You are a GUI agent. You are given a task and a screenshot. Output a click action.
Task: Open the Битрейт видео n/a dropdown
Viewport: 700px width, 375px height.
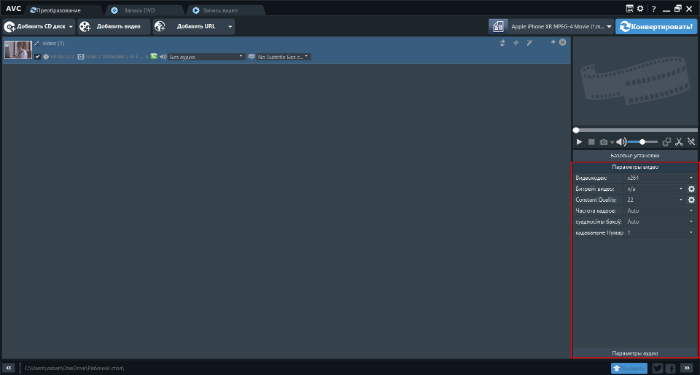pos(655,189)
